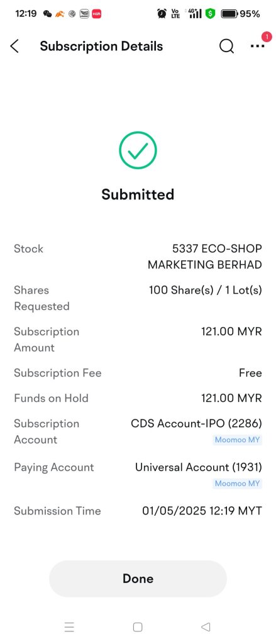
Task: Open the three-dot more menu
Action: tap(258, 47)
